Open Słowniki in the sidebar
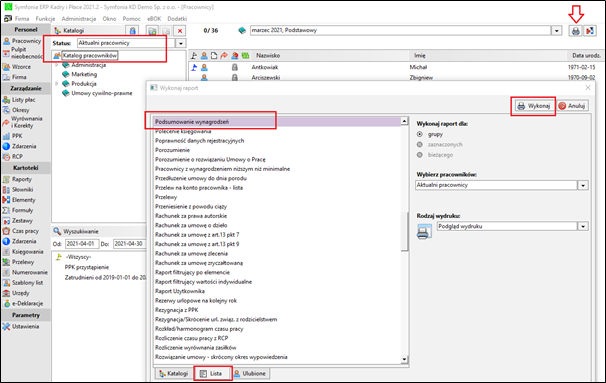606x383 pixels. pyautogui.click(x=18, y=190)
